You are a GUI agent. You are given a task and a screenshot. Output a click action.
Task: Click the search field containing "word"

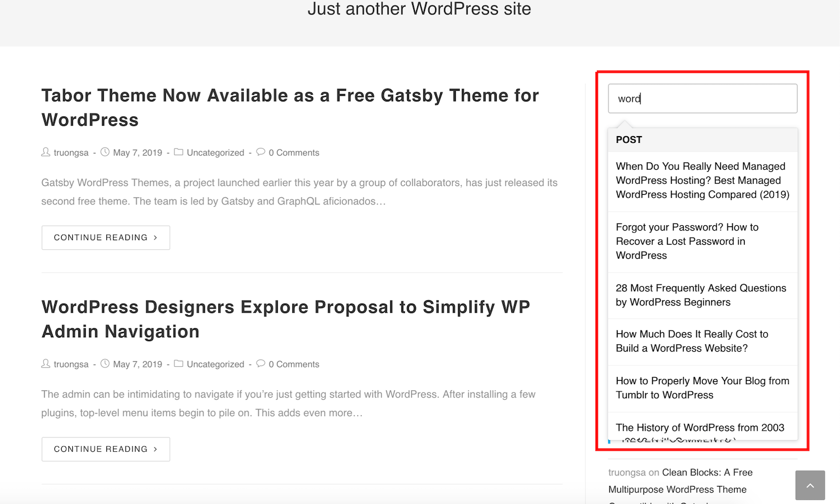click(703, 99)
